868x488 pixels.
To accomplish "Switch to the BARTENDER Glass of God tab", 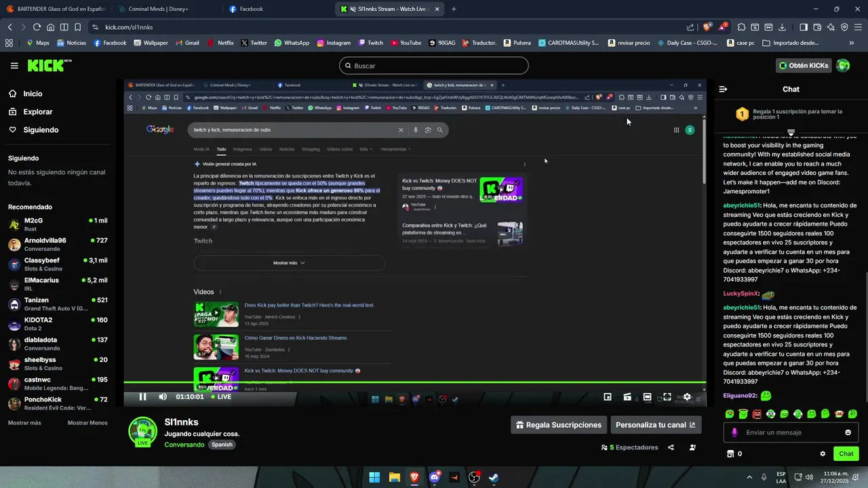I will click(56, 9).
